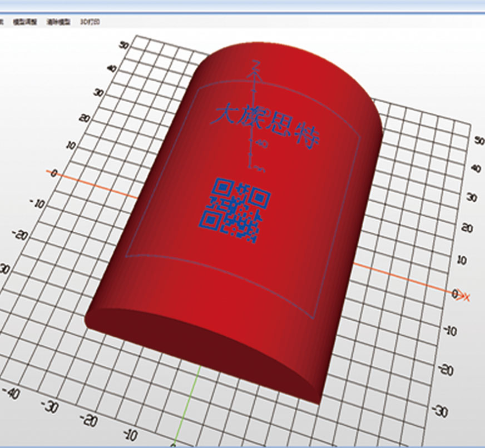This screenshot has width=485, height=448.
Task: Open the 模型调整 menu item
Action: point(25,22)
